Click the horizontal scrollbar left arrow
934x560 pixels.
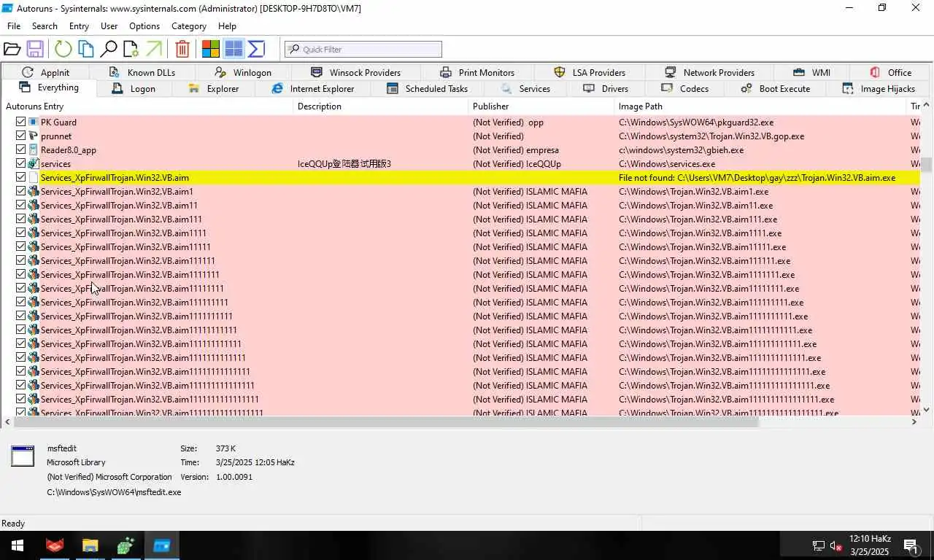(x=8, y=421)
